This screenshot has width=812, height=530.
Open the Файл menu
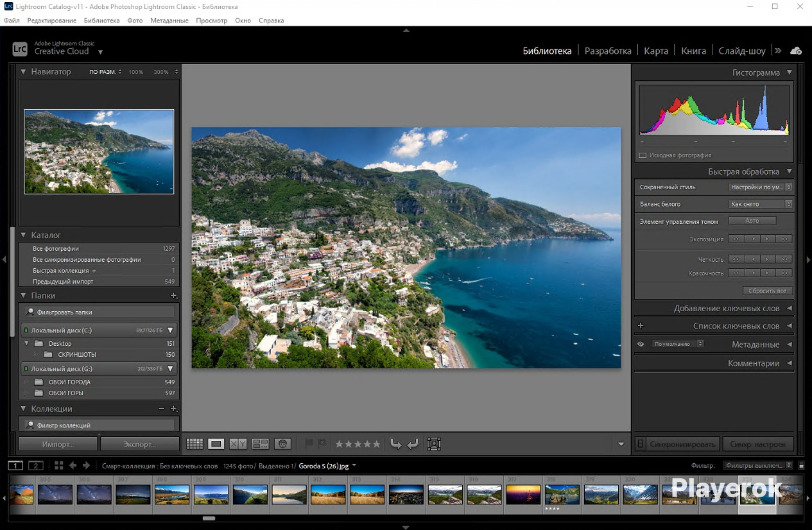12,21
